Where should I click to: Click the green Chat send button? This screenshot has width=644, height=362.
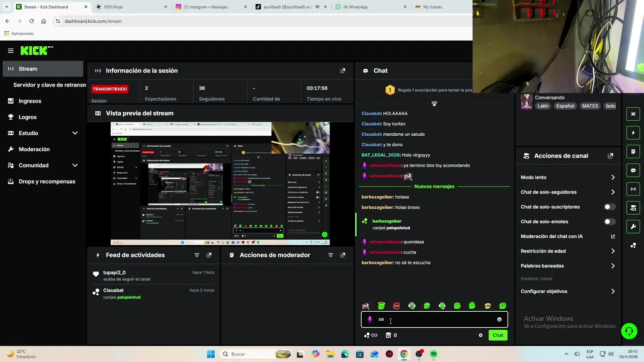(x=498, y=335)
